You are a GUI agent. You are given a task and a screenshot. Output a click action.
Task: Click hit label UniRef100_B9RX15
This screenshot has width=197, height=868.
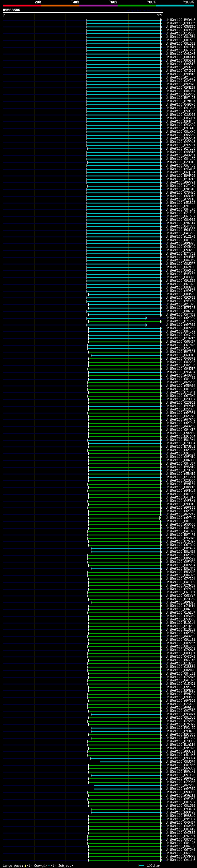[180, 406]
